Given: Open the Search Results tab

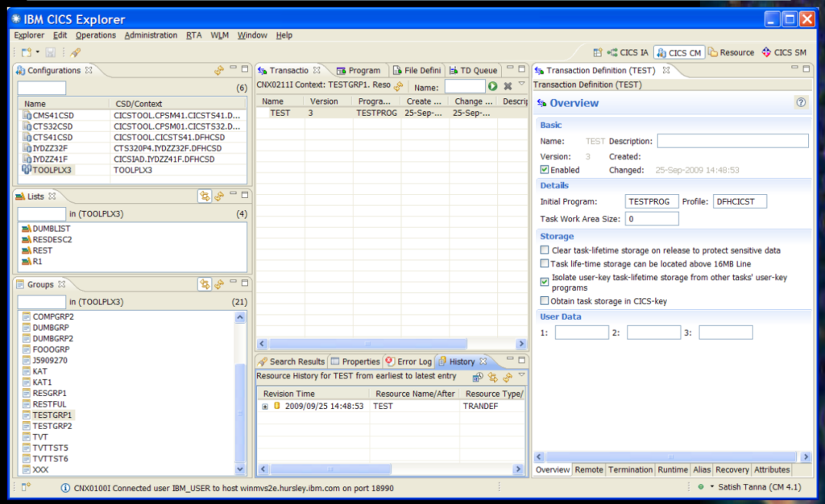Looking at the screenshot, I should (292, 361).
